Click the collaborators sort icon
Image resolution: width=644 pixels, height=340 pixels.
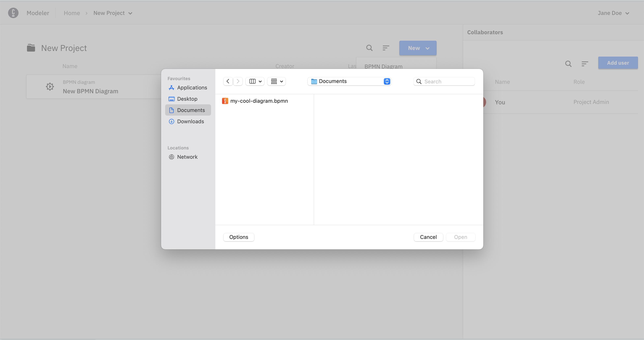(585, 64)
